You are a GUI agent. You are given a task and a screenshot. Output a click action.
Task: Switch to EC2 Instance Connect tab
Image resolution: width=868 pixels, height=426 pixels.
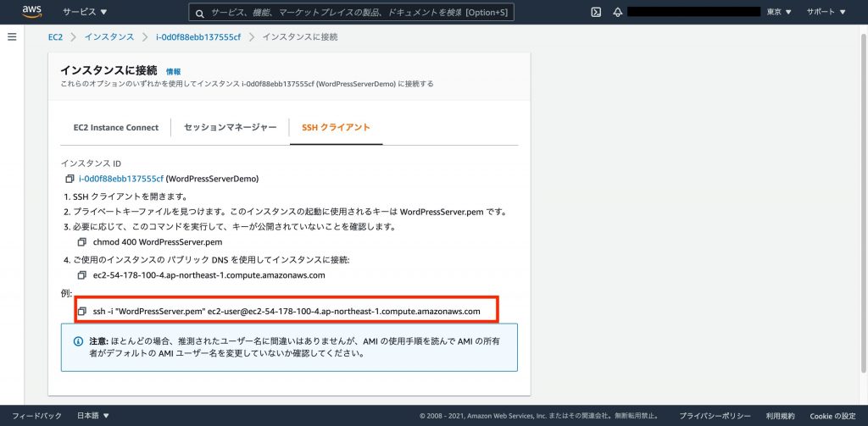click(115, 127)
